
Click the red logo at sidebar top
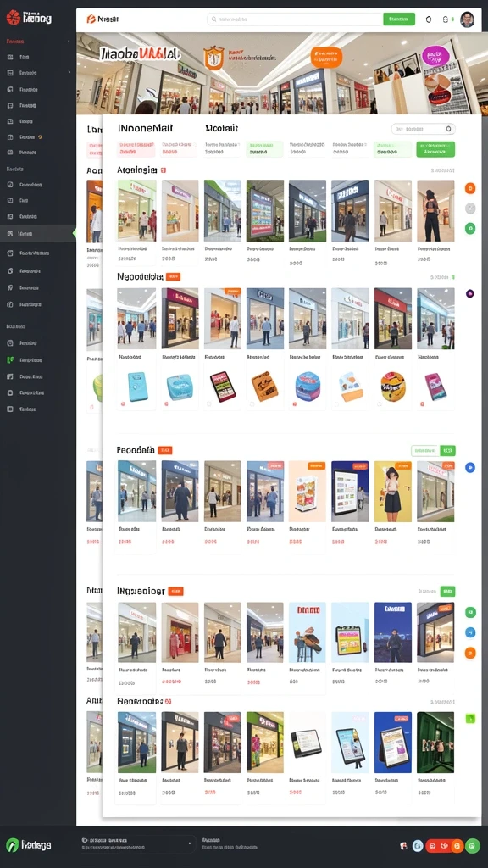coord(13,18)
